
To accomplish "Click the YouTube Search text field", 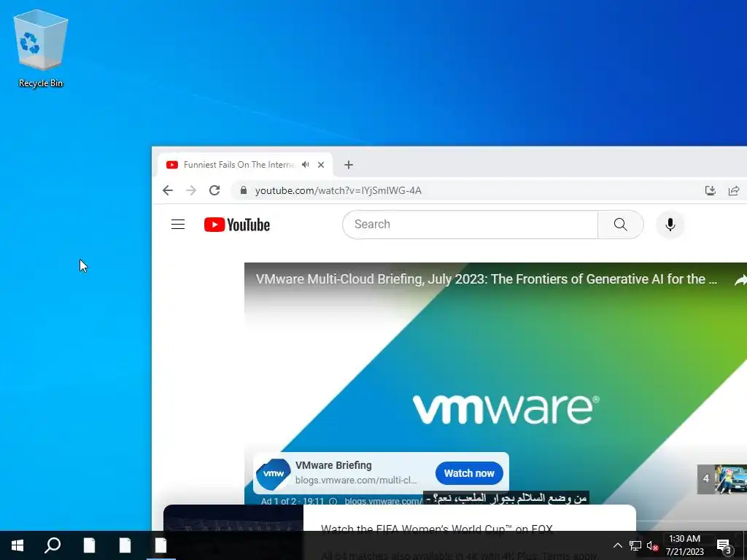I will tap(470, 225).
